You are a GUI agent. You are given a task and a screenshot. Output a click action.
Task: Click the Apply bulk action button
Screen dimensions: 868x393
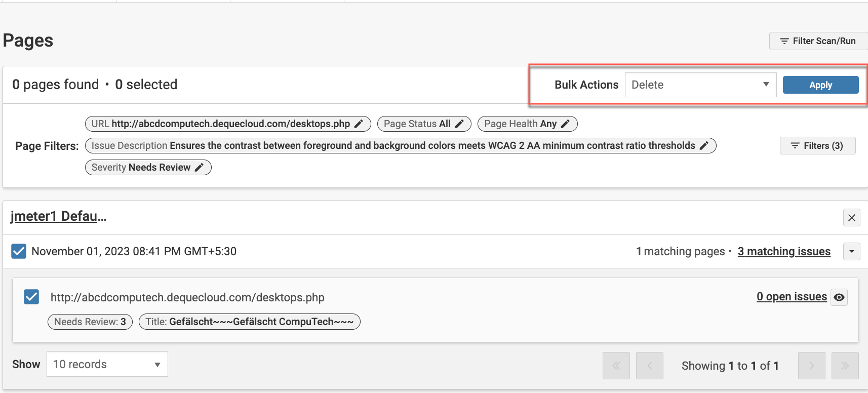[x=820, y=85]
